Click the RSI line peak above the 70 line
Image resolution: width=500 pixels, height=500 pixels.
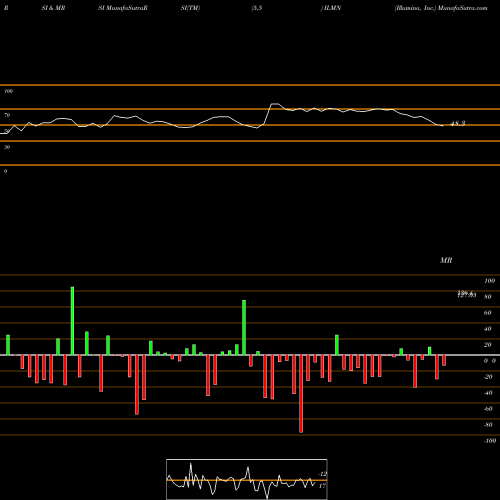tap(275, 104)
